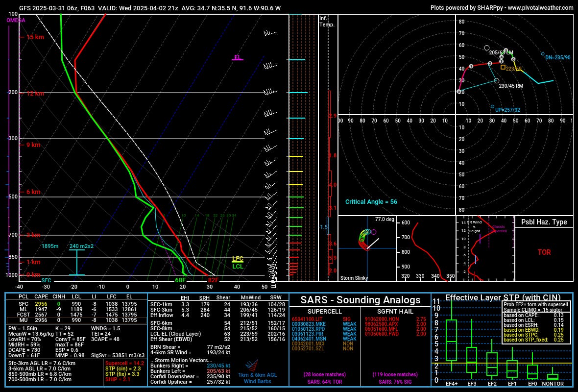Click the ML parcel CAPE value 1947
Screen dimensions: 578x392
(x=41, y=309)
